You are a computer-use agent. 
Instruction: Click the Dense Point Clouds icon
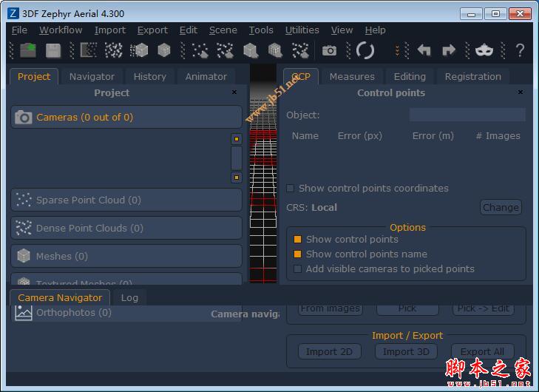click(x=24, y=228)
